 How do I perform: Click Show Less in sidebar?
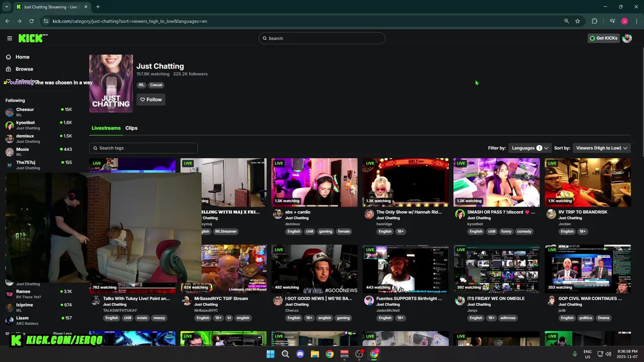coord(62,333)
